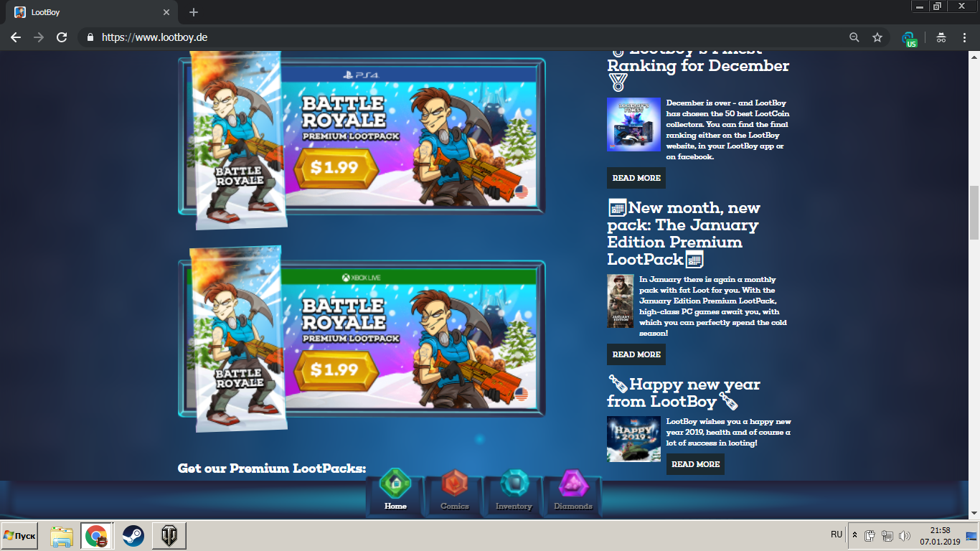The image size is (980, 551).
Task: Click the purple Diamonds gem icon
Action: tap(573, 484)
